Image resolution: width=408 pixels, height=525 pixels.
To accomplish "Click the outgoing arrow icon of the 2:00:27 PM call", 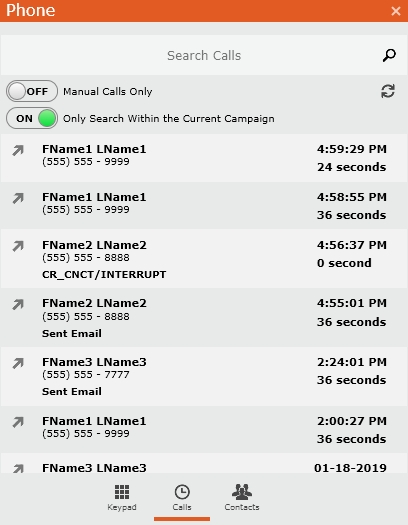I will 18,422.
